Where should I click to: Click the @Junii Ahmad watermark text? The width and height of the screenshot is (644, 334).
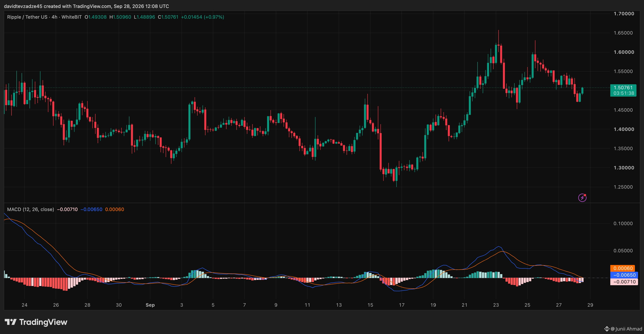click(626, 329)
